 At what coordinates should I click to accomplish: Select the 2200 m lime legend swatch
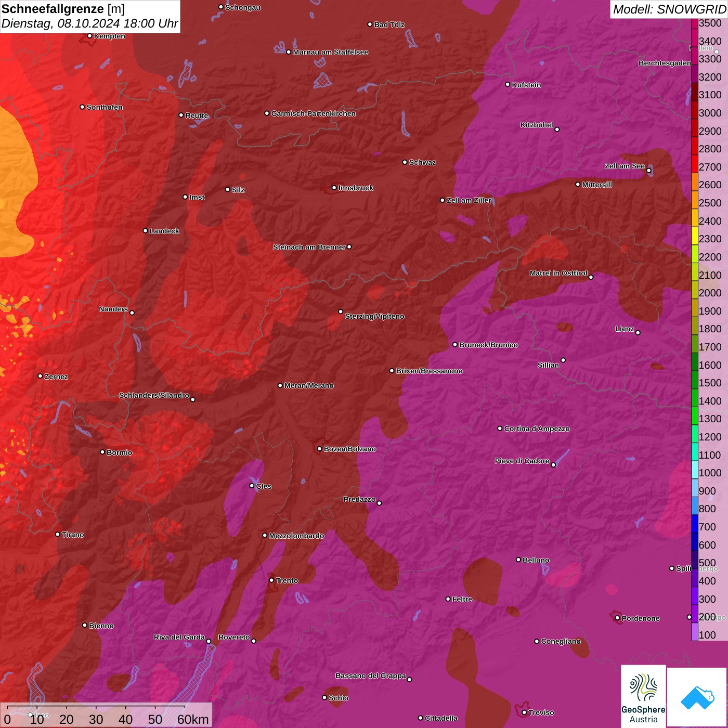point(695,253)
